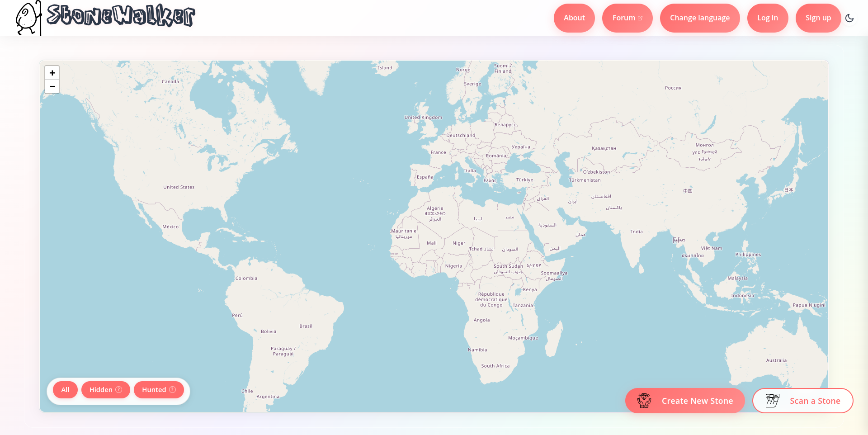868x435 pixels.
Task: Filter map by Hidden stones
Action: 101,390
